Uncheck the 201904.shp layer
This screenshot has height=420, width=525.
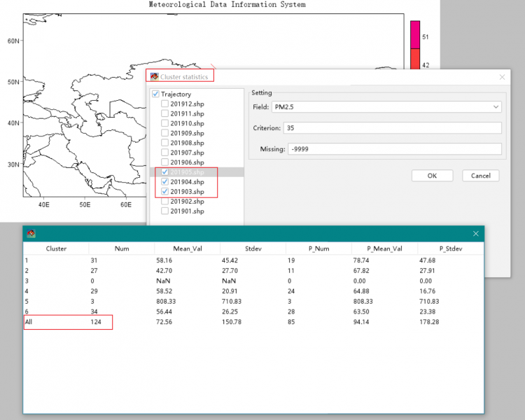tap(164, 182)
